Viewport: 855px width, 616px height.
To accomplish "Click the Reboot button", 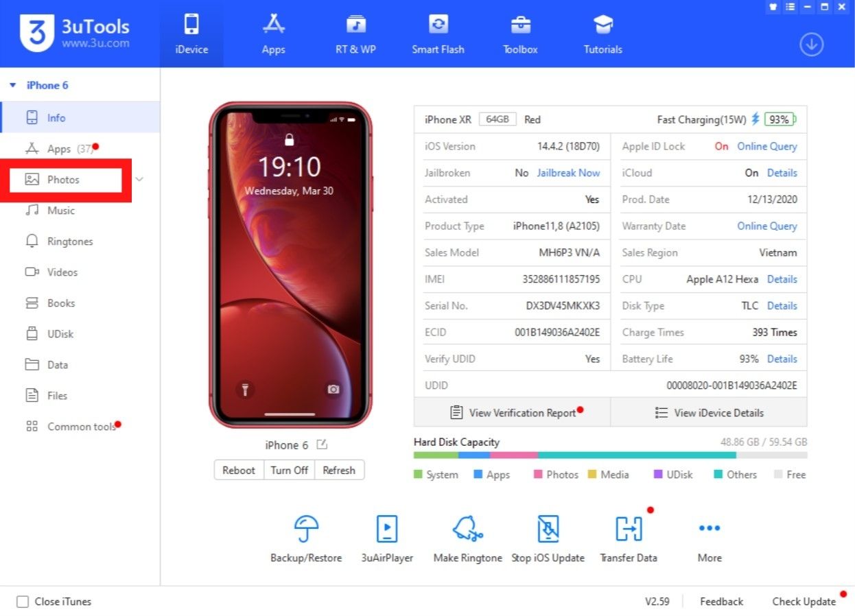I will (239, 471).
